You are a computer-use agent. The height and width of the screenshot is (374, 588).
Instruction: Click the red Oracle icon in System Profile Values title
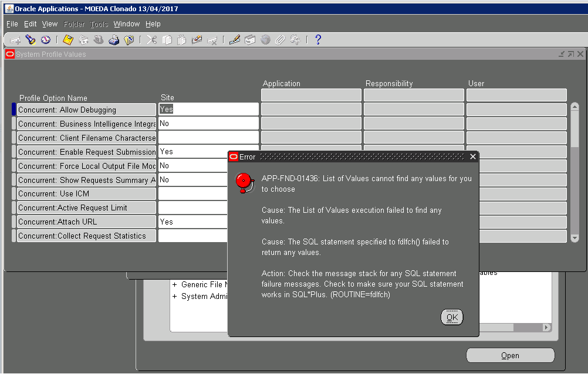[x=9, y=54]
